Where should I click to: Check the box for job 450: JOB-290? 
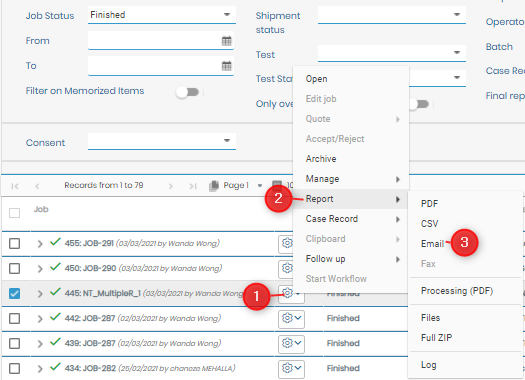[x=14, y=268]
